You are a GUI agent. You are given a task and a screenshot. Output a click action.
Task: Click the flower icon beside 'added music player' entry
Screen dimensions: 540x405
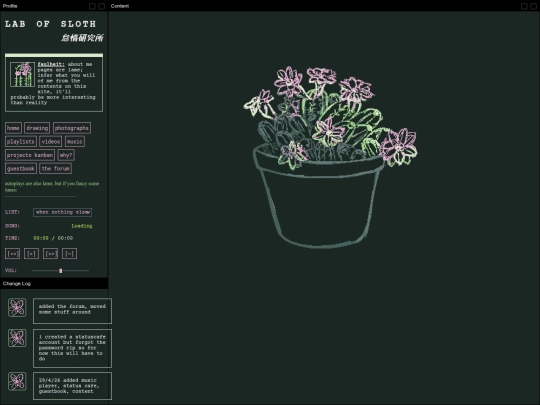[x=17, y=381]
